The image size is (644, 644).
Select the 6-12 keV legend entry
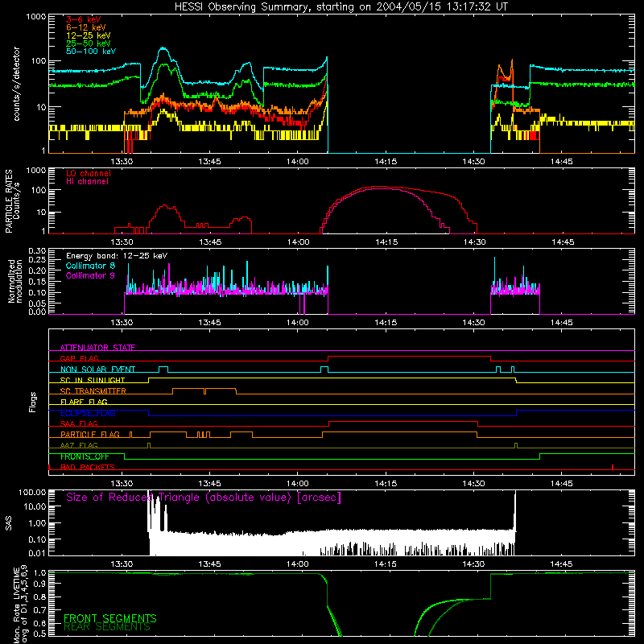pos(86,27)
